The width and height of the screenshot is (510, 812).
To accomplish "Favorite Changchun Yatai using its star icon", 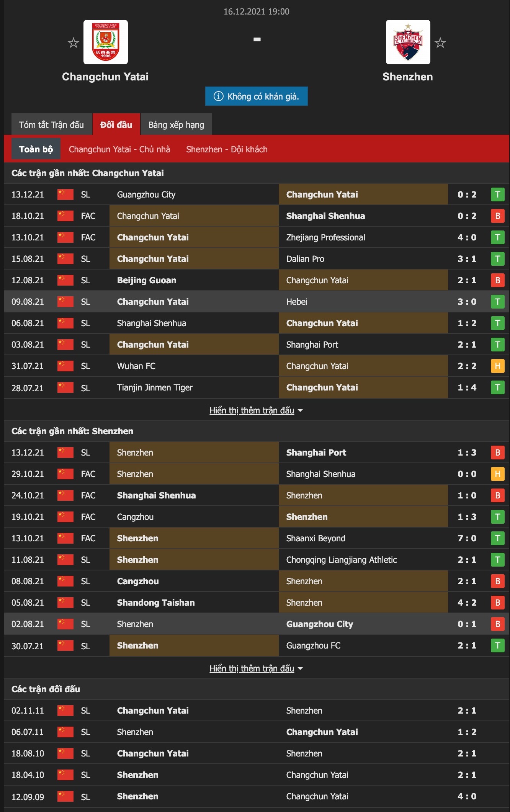I will click(73, 42).
